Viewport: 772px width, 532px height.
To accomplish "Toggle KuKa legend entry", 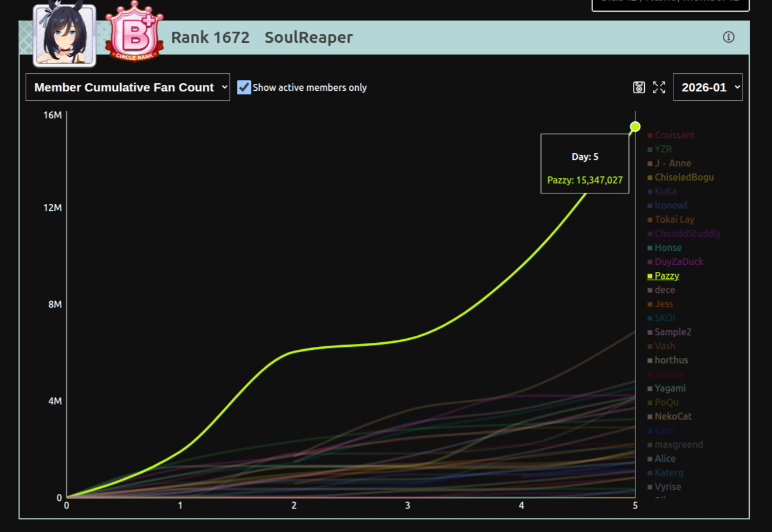I will coord(662,191).
